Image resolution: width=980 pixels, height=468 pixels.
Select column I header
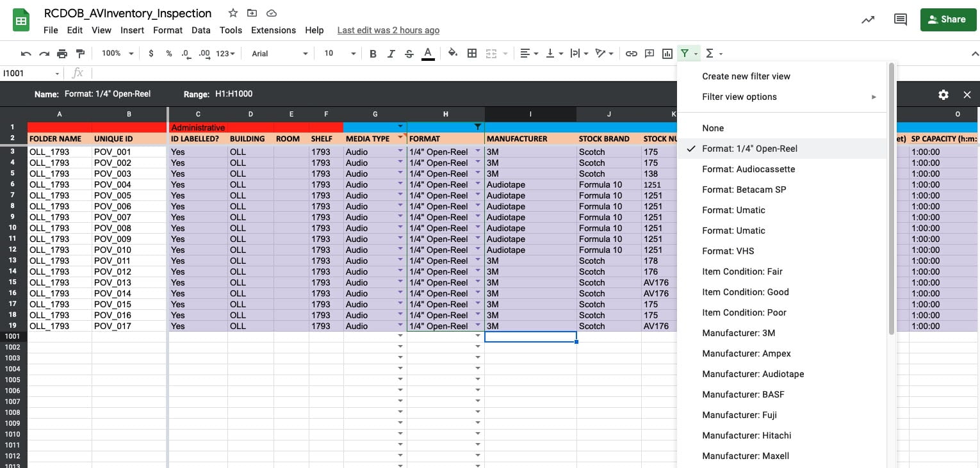pos(530,114)
